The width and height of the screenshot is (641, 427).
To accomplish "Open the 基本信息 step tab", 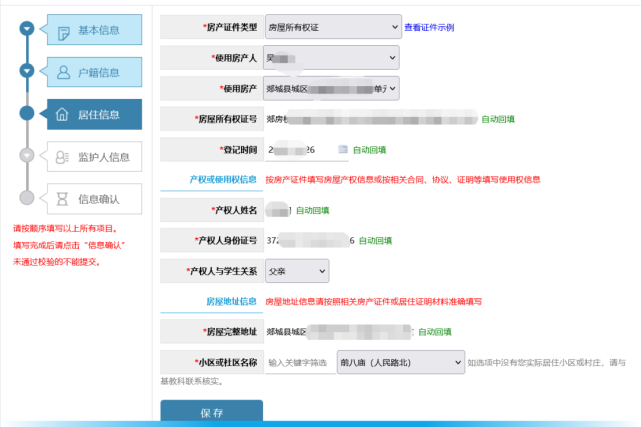I will pyautogui.click(x=94, y=29).
